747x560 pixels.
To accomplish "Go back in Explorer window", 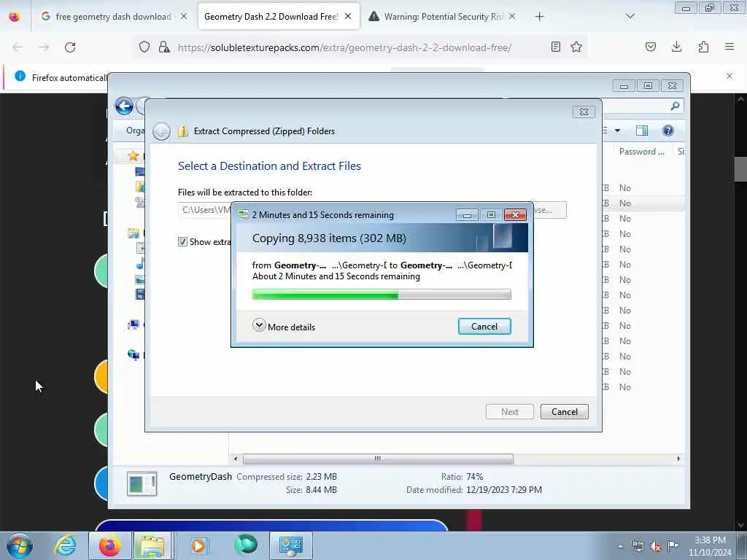I will tap(124, 106).
